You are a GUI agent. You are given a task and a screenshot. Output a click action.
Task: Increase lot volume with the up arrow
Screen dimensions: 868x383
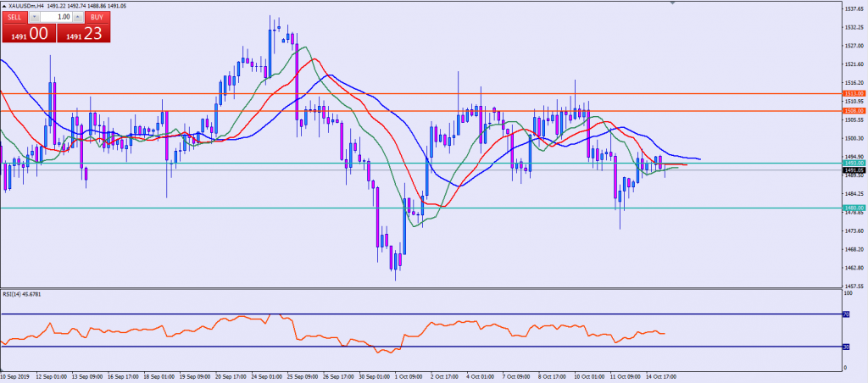pos(79,17)
